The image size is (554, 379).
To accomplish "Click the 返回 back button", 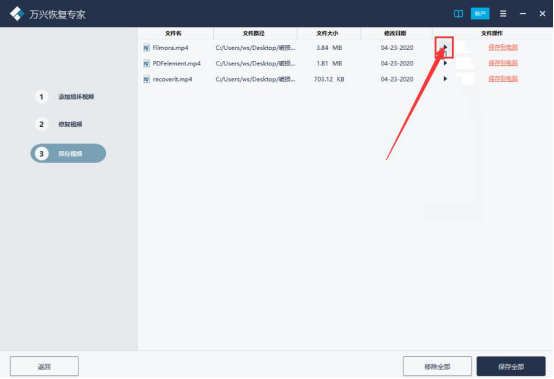I will (x=44, y=366).
